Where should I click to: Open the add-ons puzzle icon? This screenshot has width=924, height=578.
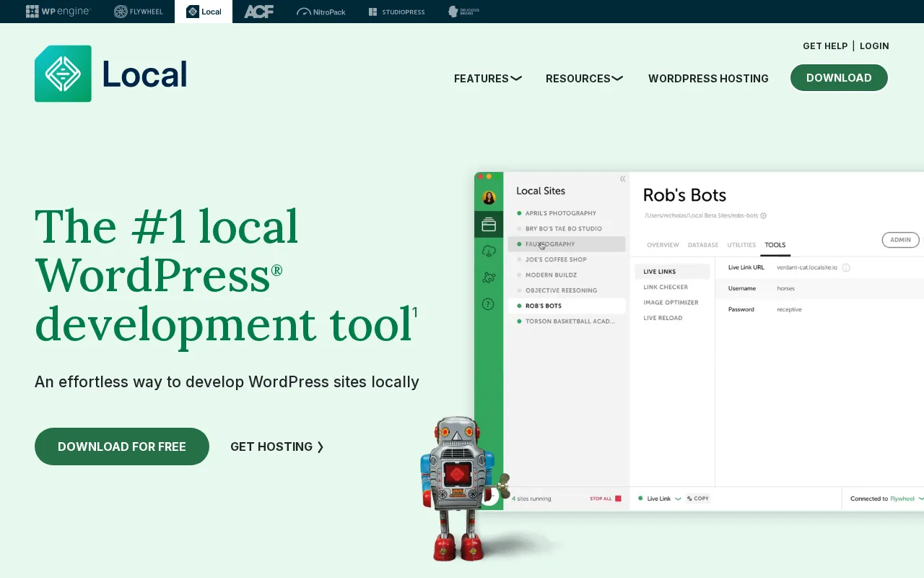(x=489, y=277)
